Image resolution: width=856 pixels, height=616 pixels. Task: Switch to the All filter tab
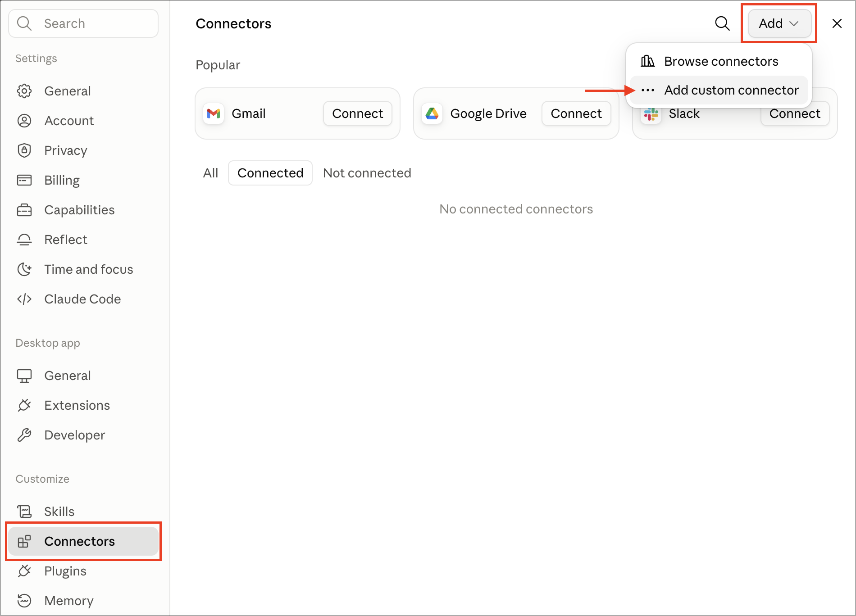click(210, 173)
